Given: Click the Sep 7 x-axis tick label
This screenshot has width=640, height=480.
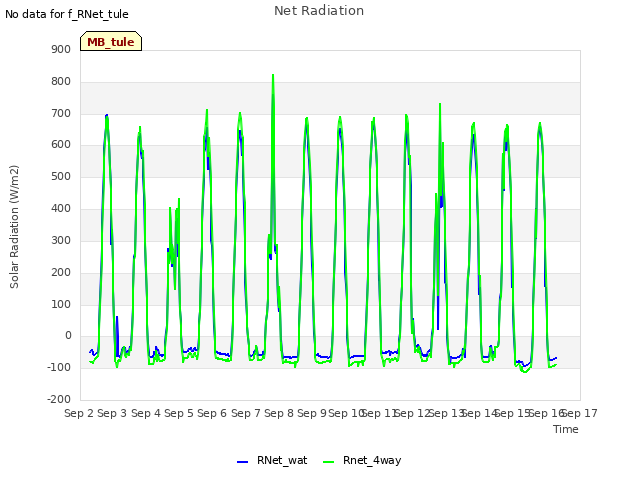Looking at the screenshot, I should click(246, 413).
